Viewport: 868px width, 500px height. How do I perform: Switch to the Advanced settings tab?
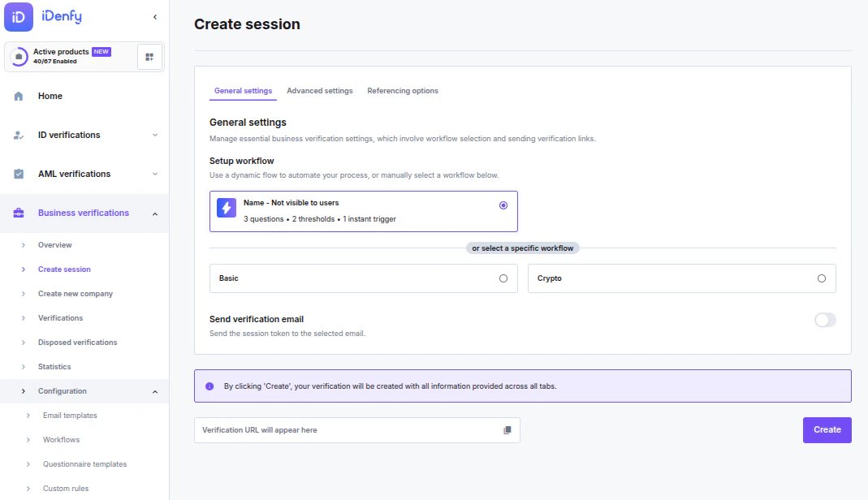[x=320, y=91]
